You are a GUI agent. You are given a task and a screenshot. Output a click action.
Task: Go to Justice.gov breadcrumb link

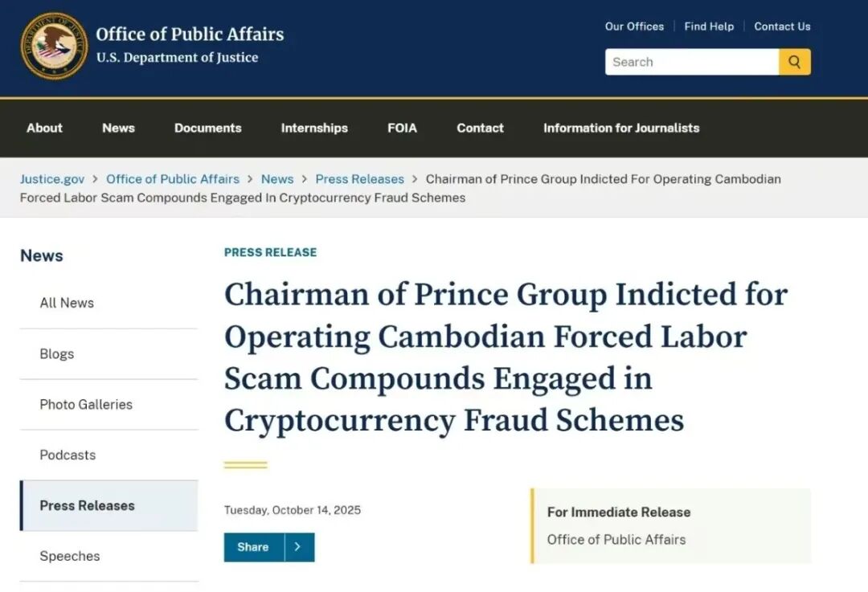point(52,179)
